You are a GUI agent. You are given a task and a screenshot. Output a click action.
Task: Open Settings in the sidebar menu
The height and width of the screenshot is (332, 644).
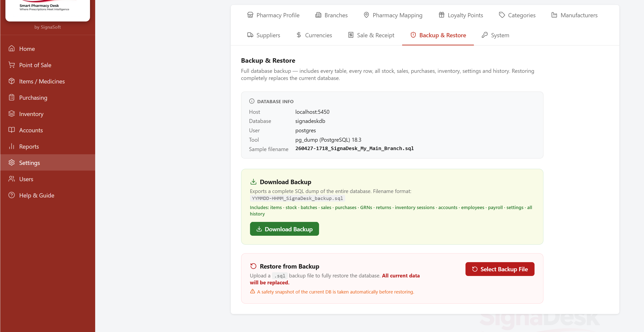pyautogui.click(x=30, y=163)
